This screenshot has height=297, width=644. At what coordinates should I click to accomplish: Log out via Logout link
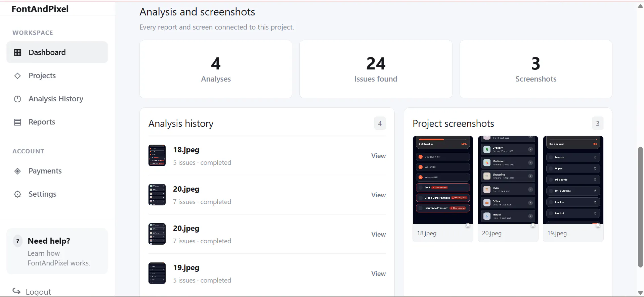click(32, 291)
